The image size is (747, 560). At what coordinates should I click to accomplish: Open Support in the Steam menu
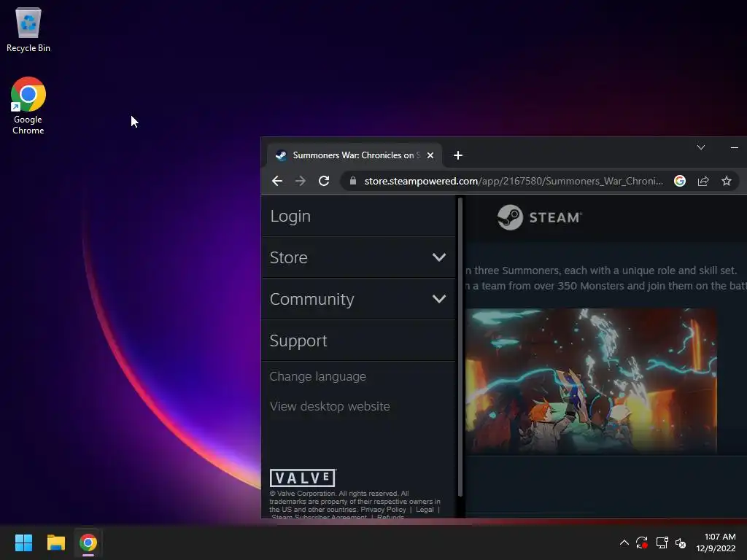coord(358,341)
